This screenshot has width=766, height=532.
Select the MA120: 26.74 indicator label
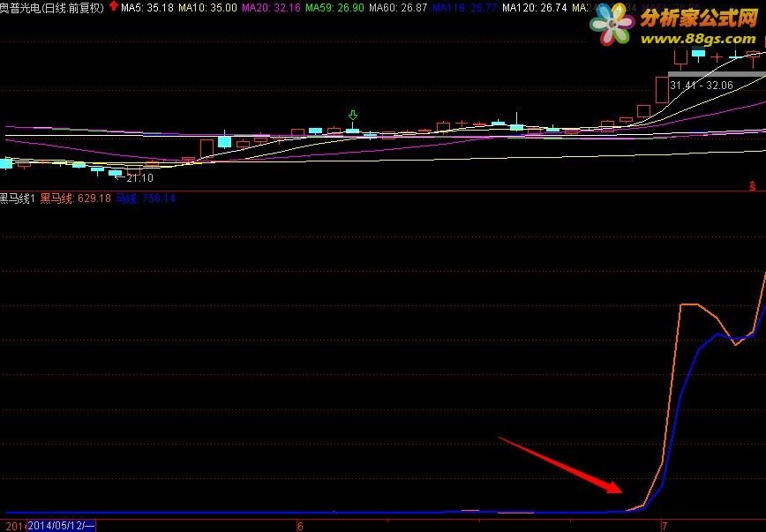coord(535,7)
